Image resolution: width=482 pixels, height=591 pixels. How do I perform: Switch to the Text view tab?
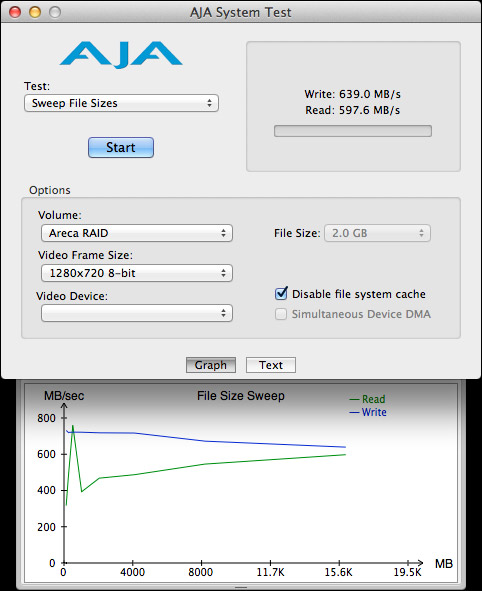coord(271,365)
